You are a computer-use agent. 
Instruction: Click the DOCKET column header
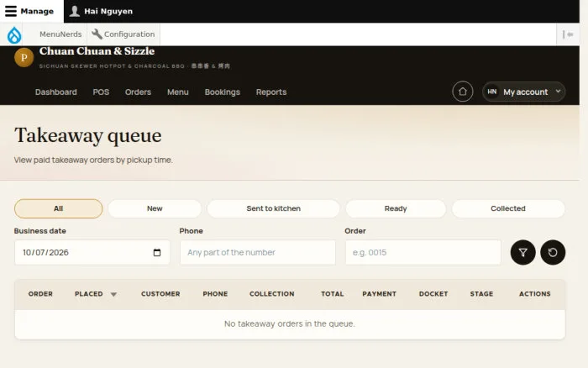click(433, 294)
